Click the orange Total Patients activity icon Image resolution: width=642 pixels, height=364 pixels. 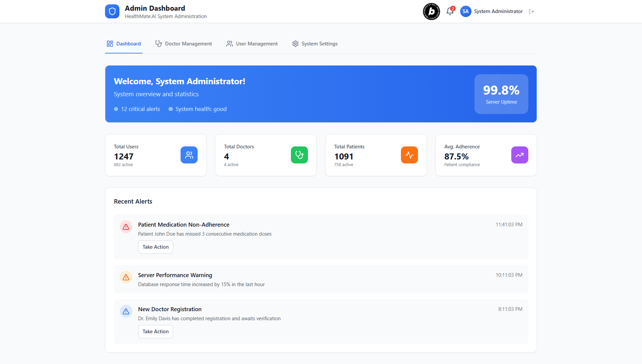409,155
